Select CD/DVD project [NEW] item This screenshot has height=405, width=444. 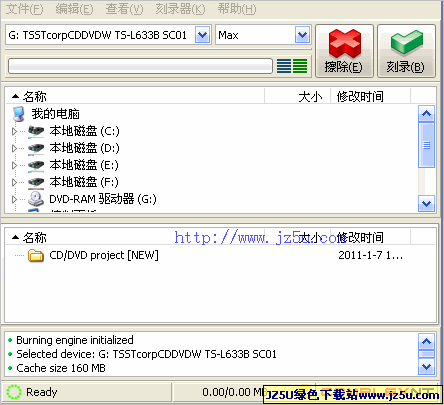pos(104,255)
